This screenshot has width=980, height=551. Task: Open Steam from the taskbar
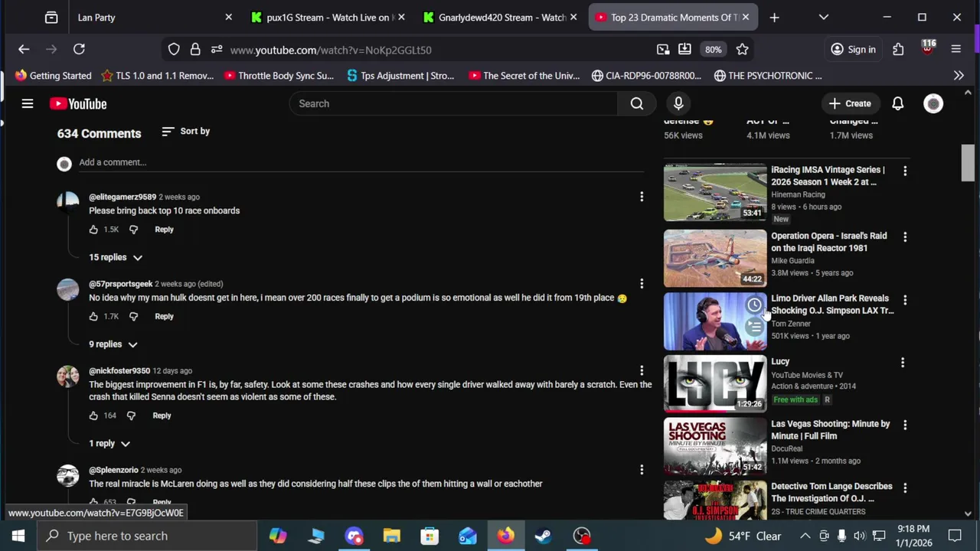tap(544, 536)
